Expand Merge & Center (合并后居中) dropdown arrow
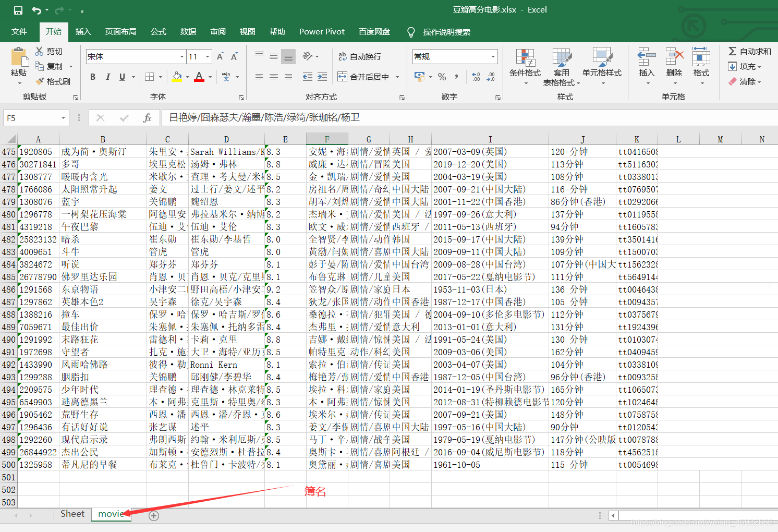The width and height of the screenshot is (778, 532). (397, 77)
